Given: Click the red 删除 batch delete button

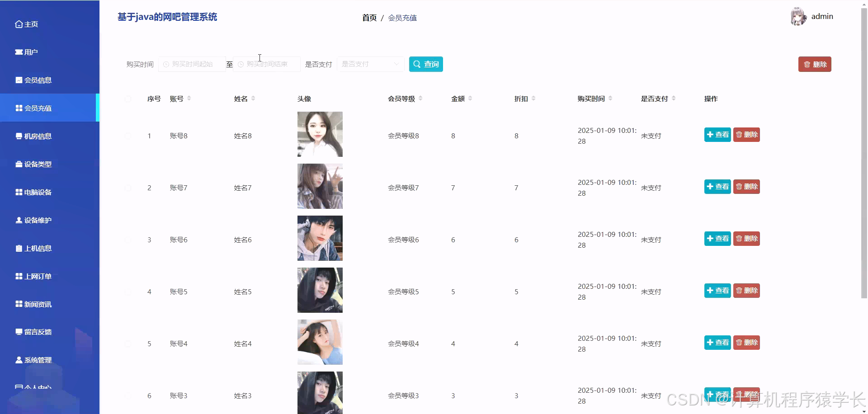Looking at the screenshot, I should (815, 64).
